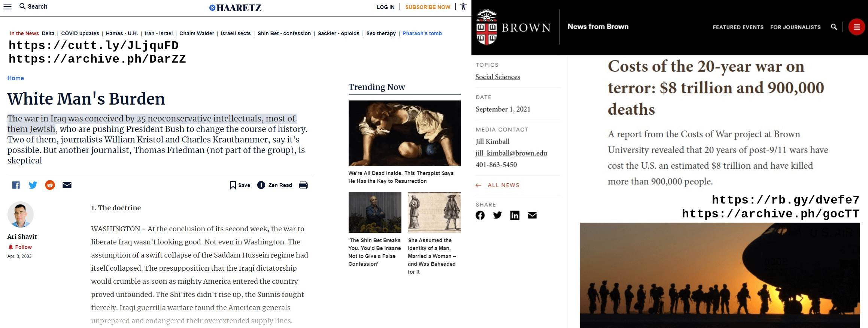Click the Apr. 3, 2003 date
Image resolution: width=868 pixels, height=328 pixels.
(19, 256)
